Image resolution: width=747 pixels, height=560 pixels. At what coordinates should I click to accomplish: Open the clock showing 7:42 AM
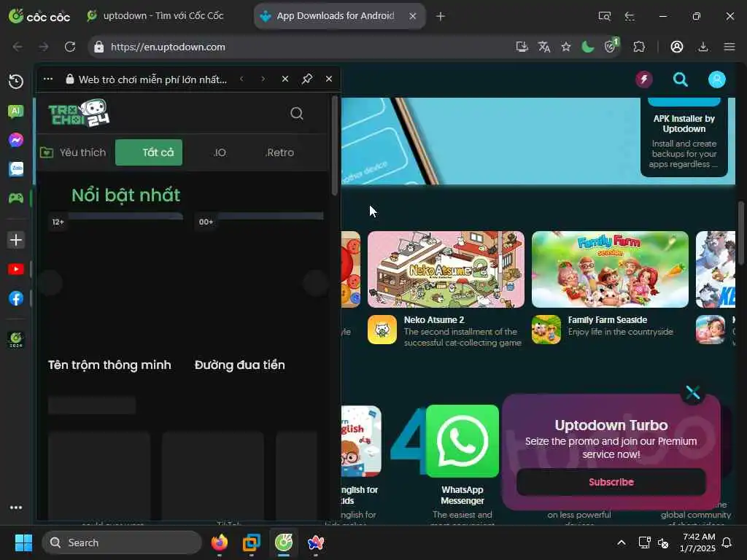698,542
